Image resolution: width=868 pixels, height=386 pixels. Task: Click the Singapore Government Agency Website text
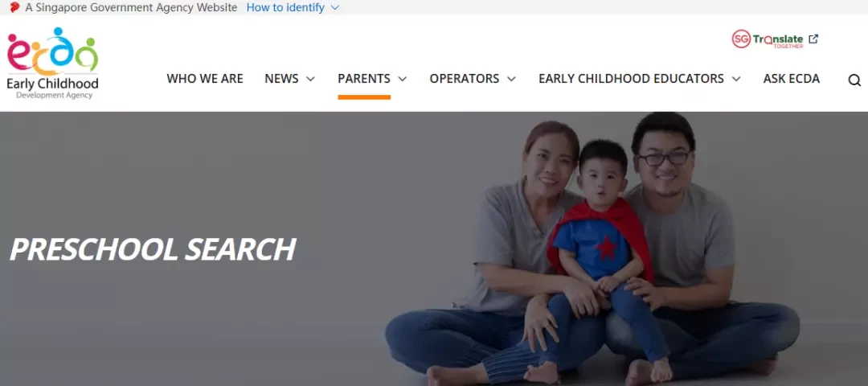131,8
